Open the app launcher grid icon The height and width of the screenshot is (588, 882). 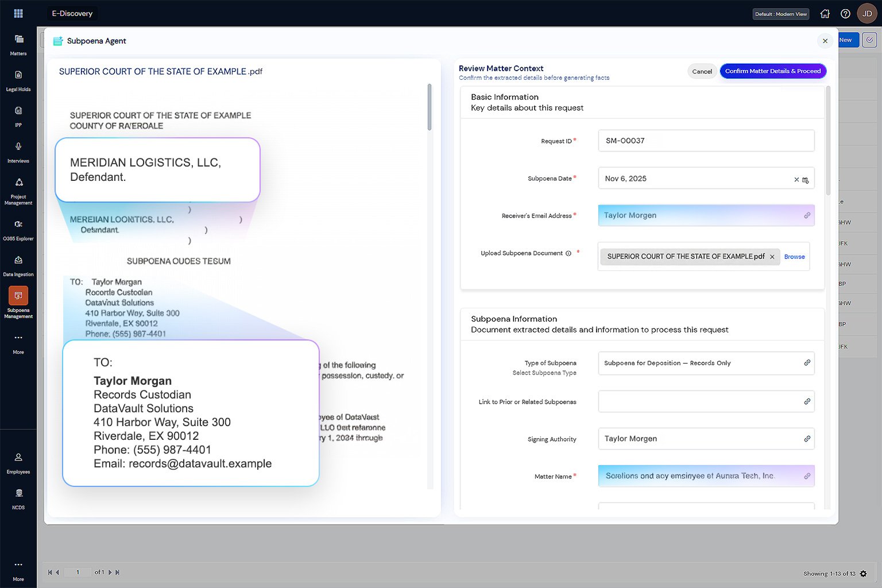pyautogui.click(x=18, y=13)
